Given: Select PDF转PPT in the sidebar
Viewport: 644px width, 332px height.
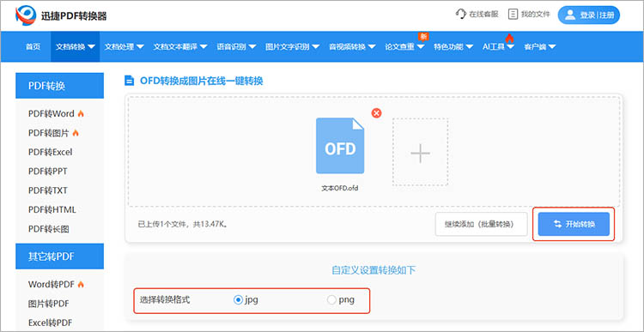Looking at the screenshot, I should [x=47, y=171].
